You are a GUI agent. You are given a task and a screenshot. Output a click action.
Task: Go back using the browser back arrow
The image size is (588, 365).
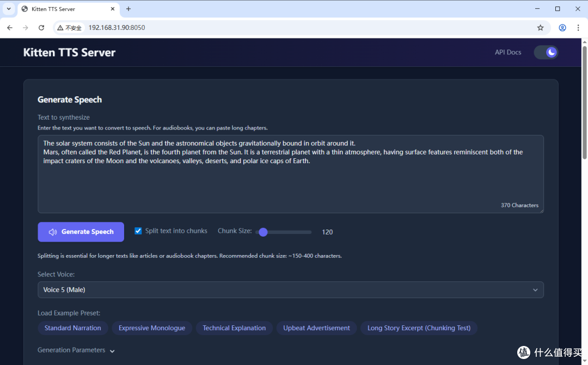tap(10, 28)
